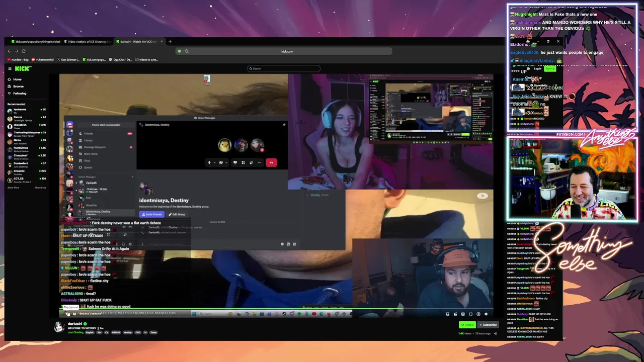Viewport: 644px width, 362px height.
Task: Click the browser forward arrow
Action: (16, 51)
